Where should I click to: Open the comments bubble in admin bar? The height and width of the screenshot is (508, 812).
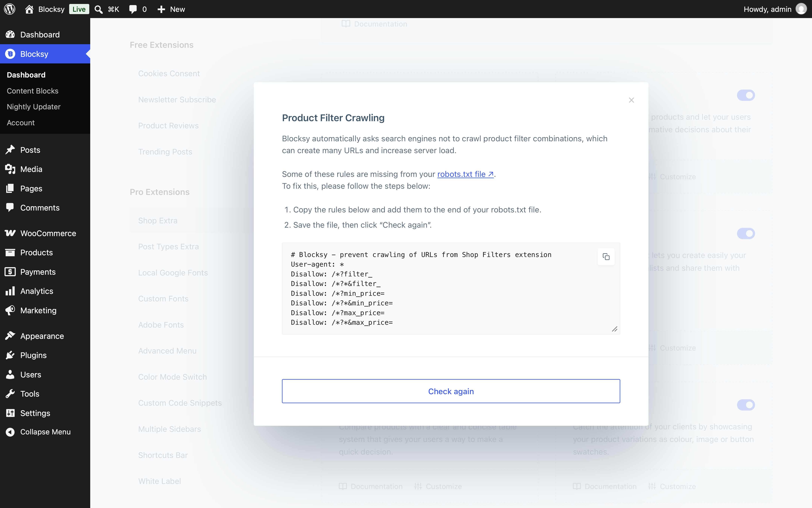click(x=133, y=9)
